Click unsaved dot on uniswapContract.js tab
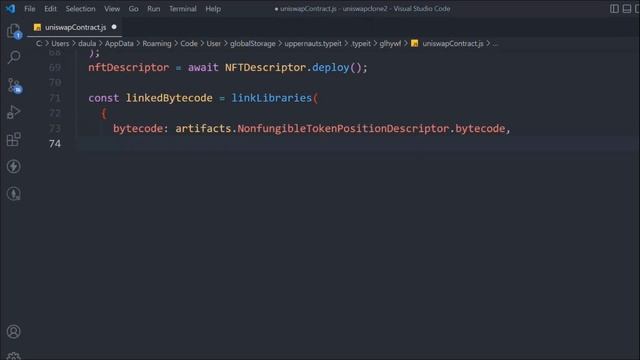 pos(114,27)
